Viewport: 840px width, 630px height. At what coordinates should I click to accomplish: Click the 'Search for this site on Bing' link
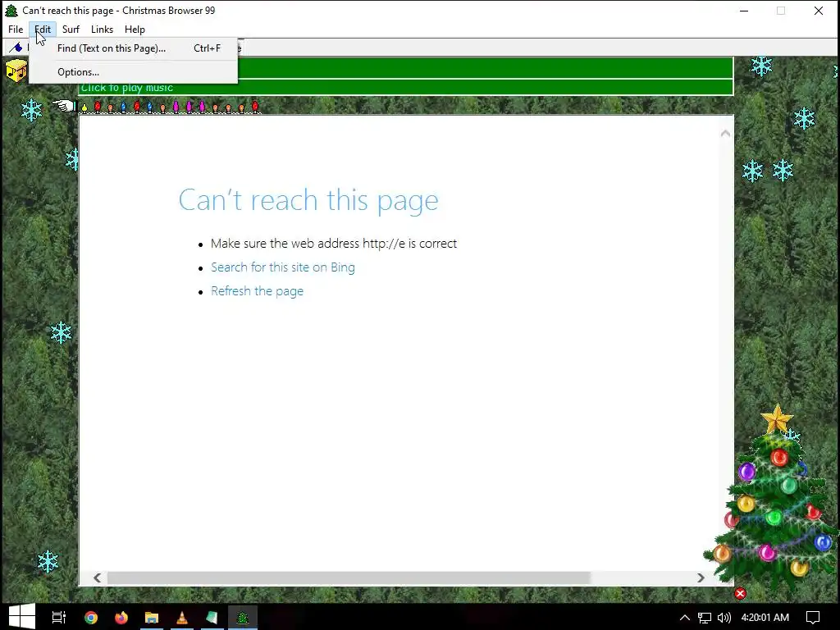click(283, 267)
